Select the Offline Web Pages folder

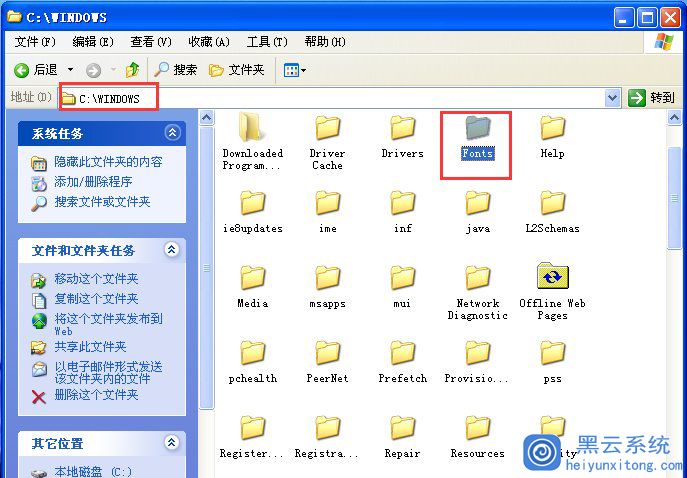tap(552, 292)
